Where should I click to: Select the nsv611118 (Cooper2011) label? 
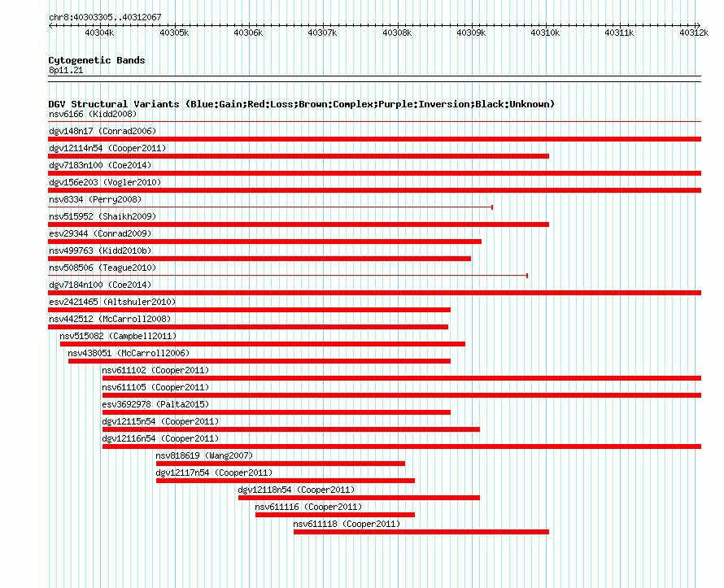tap(347, 524)
